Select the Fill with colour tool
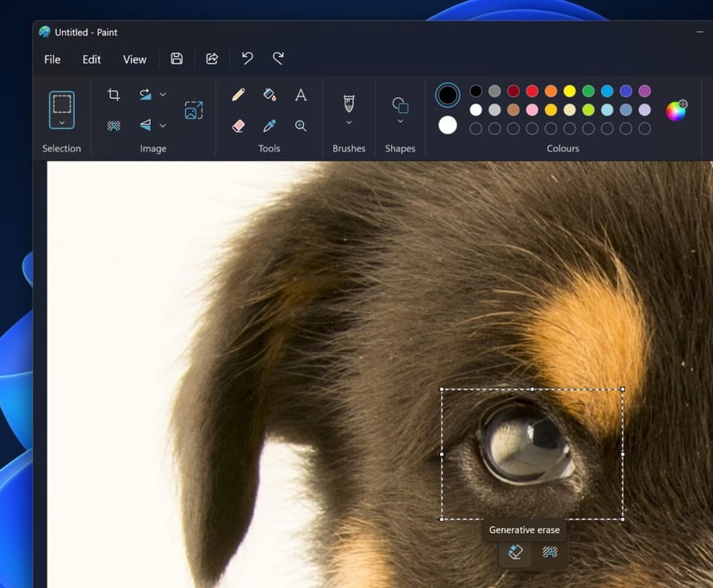 [269, 95]
